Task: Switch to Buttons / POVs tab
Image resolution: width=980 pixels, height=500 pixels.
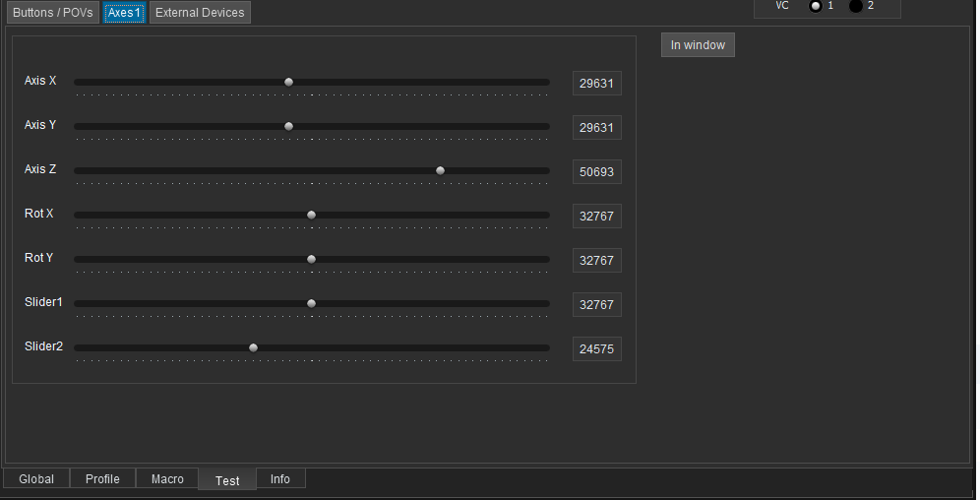Action: 53,13
